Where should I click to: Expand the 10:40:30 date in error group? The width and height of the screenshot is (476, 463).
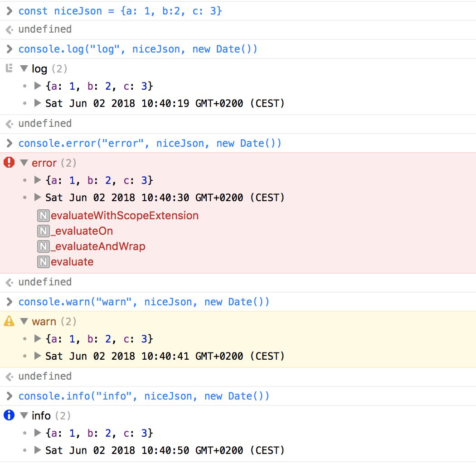click(x=38, y=198)
